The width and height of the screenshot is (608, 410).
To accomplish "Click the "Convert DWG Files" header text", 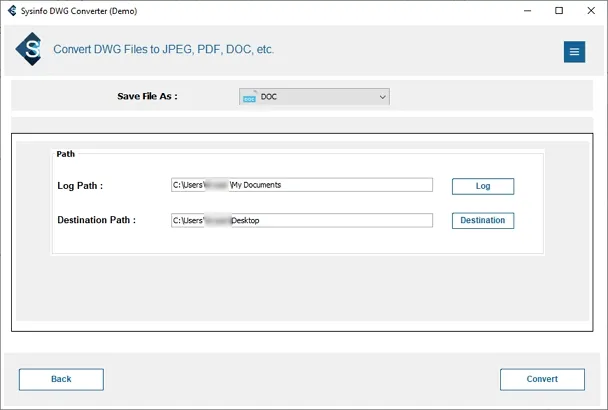I will tap(163, 49).
